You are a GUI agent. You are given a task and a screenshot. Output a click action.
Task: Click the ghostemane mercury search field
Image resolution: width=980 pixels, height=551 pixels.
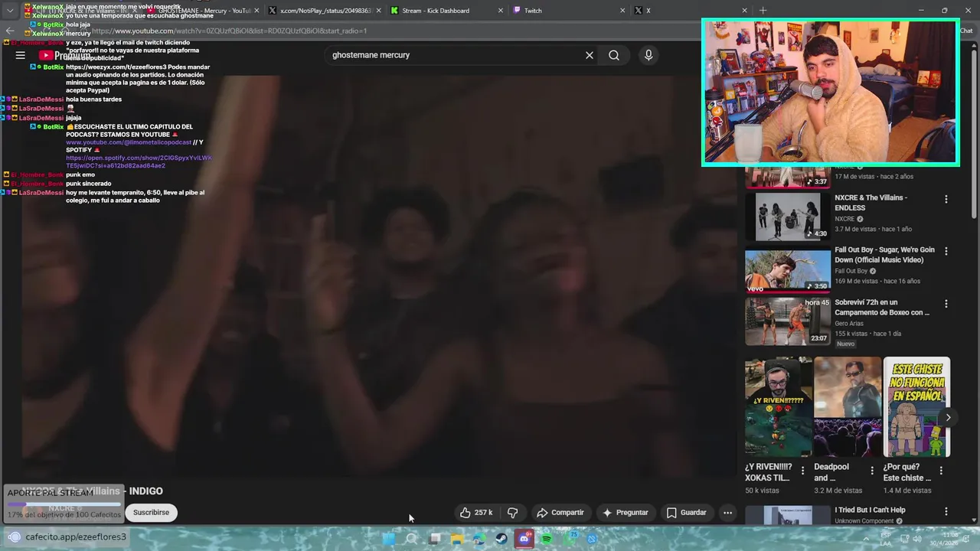click(452, 55)
